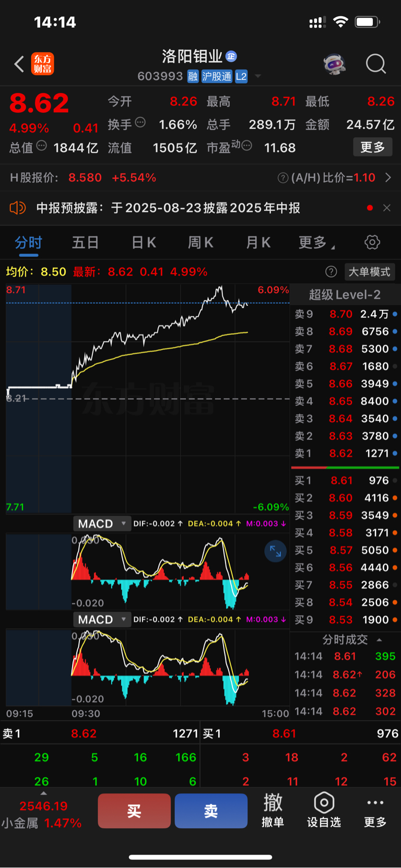Switch to the 五日 tab
401x868 pixels.
85,243
